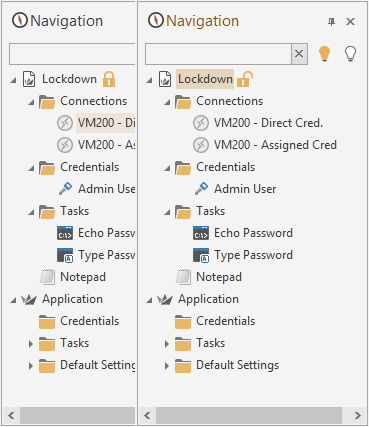Screen dimensions: 369x427
Task: Click the filled yellow lightbulb icon
Action: tap(324, 54)
